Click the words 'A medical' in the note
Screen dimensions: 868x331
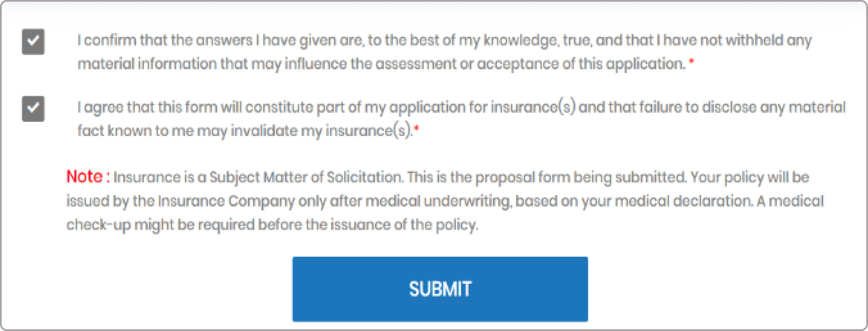[790, 201]
